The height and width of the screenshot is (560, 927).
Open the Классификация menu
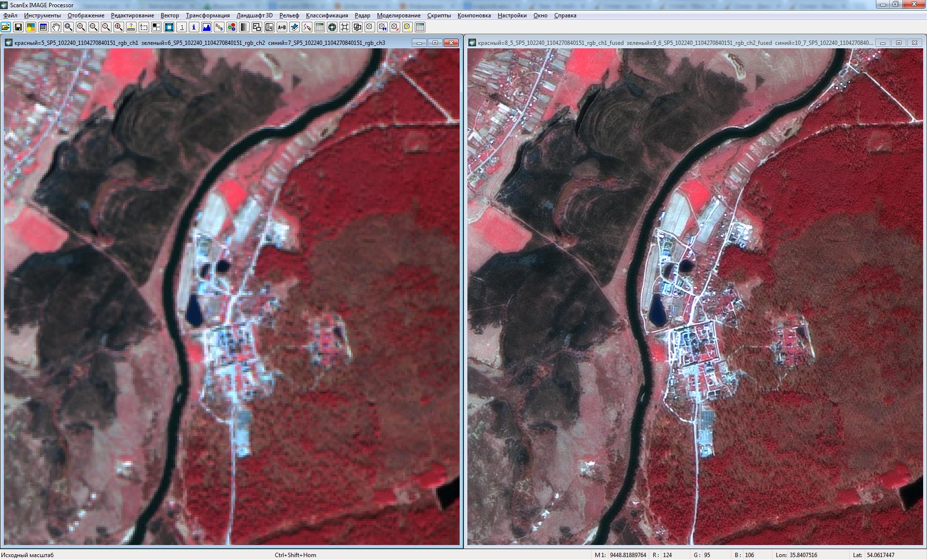point(326,15)
